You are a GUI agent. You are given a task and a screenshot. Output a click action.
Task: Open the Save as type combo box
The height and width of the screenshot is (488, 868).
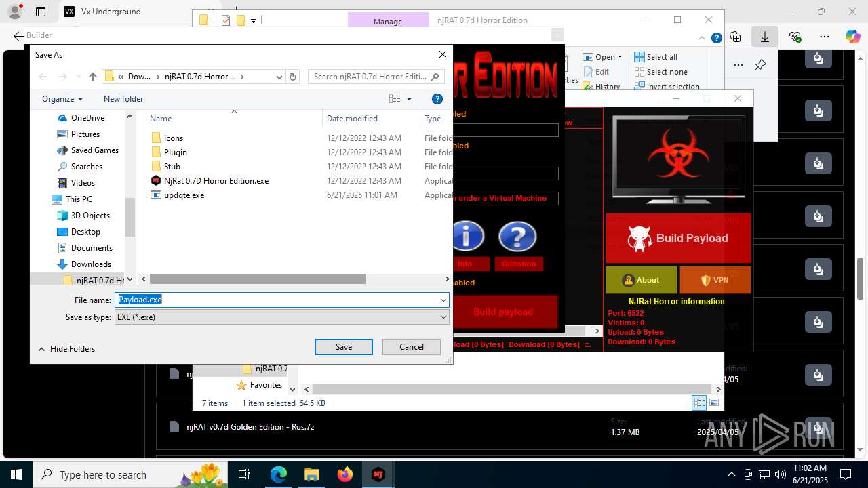click(282, 317)
